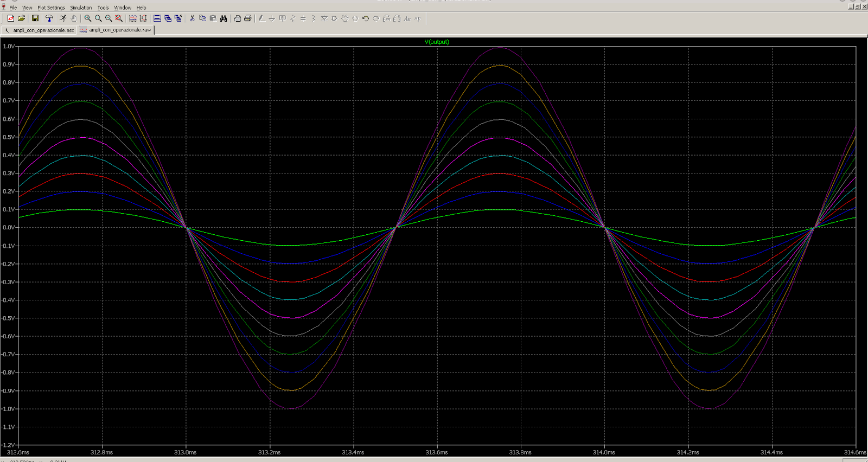The width and height of the screenshot is (868, 462).
Task: Click the binoculars Find icon
Action: [224, 18]
